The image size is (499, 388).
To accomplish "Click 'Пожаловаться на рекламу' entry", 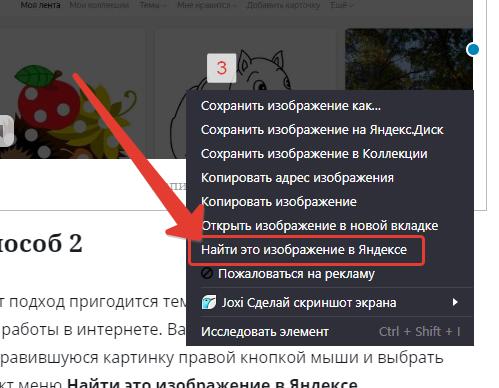I will [330, 274].
